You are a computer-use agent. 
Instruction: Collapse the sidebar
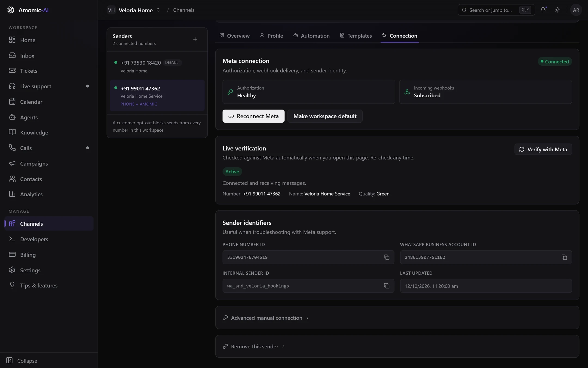point(22,361)
